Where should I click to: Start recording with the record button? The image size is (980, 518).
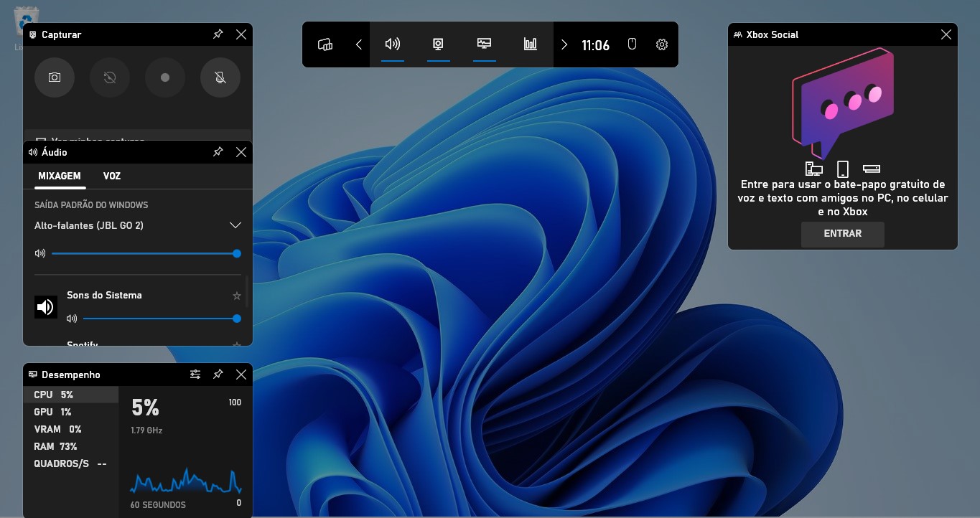click(164, 77)
